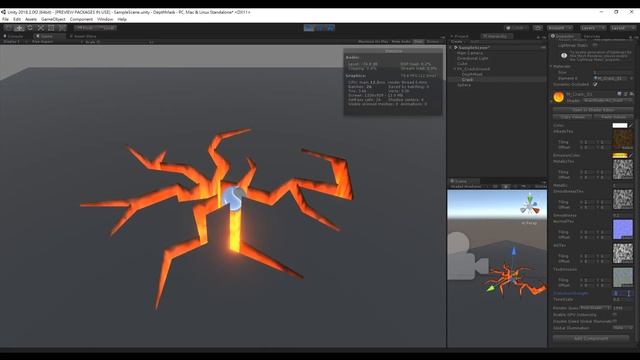Open the Account dropdown
The width and height of the screenshot is (640, 360).
pos(560,28)
